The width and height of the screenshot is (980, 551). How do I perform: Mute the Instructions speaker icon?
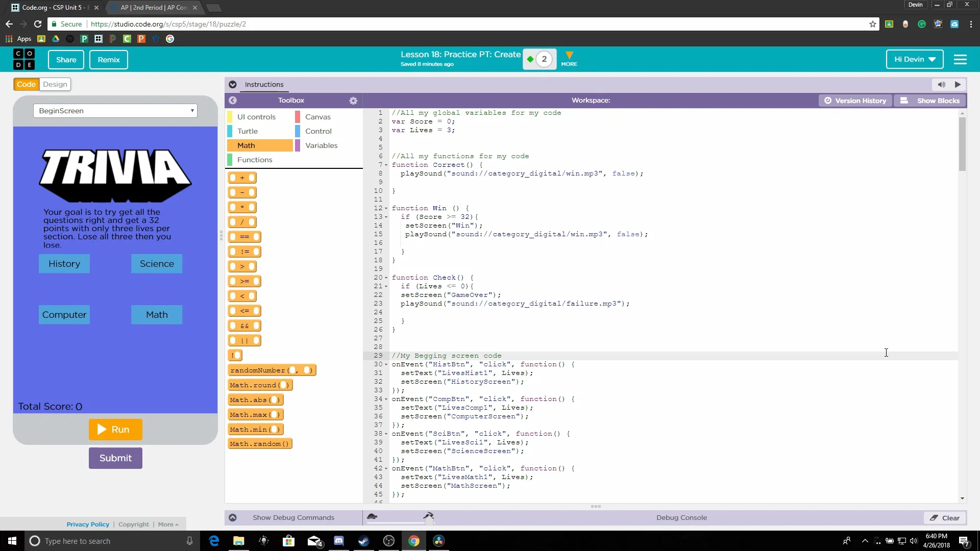tap(941, 84)
